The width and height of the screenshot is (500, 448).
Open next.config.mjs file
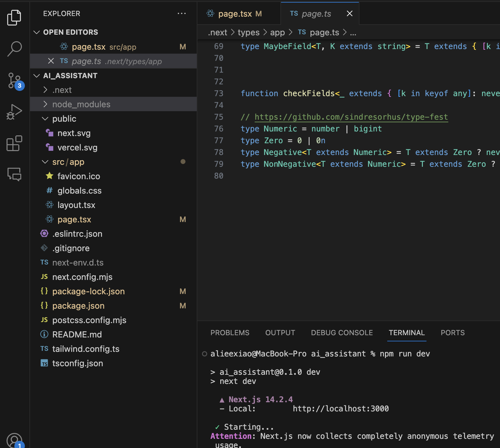click(x=113, y=277)
